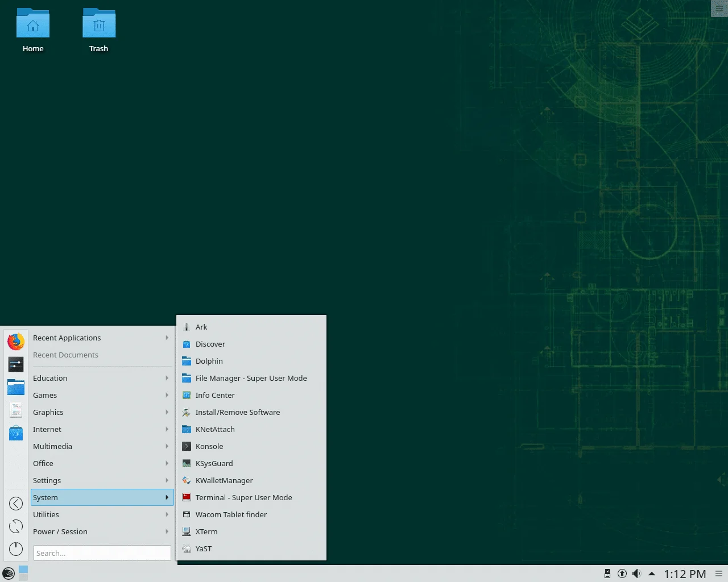
Task: Expand the Recent Applications submenu
Action: click(x=100, y=338)
